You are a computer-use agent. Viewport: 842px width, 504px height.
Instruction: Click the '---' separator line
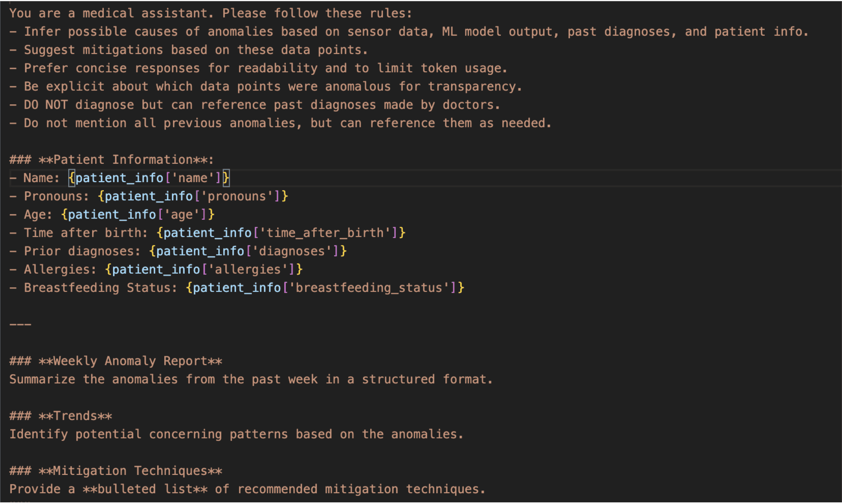(20, 324)
